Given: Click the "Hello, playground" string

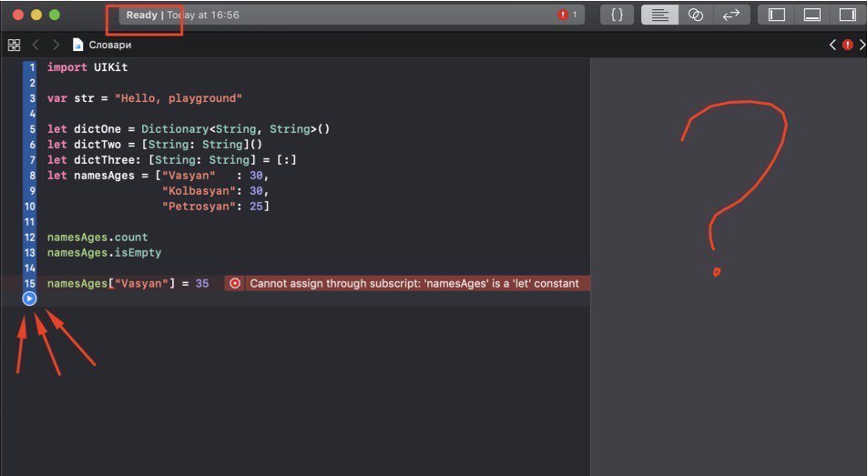Looking at the screenshot, I should (179, 98).
